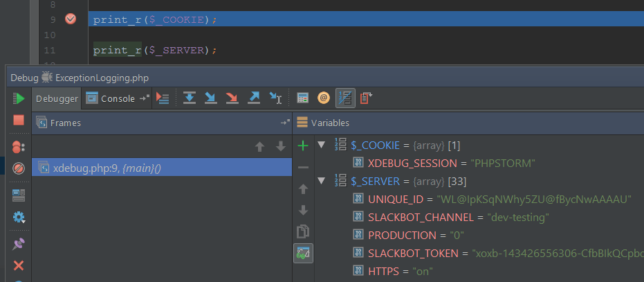
Task: Click print_r($_COOKIE) on line 9
Action: 154,20
